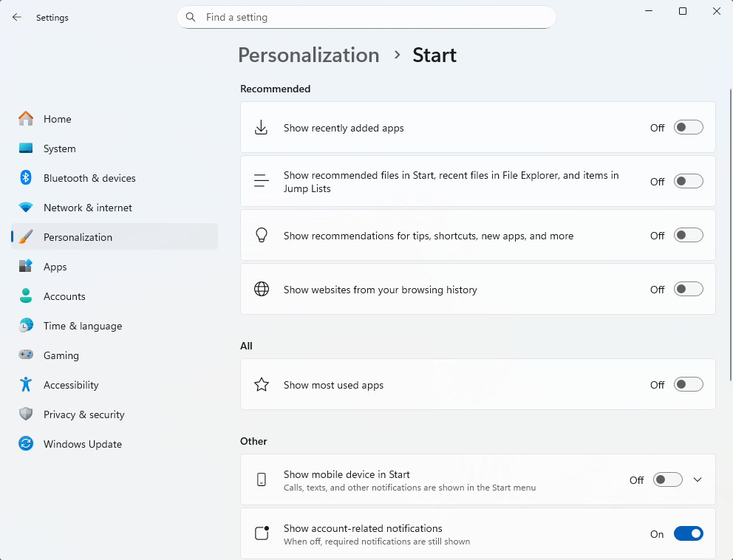The image size is (733, 560).
Task: Expand the Show mobile device in Start chevron
Action: coord(697,479)
